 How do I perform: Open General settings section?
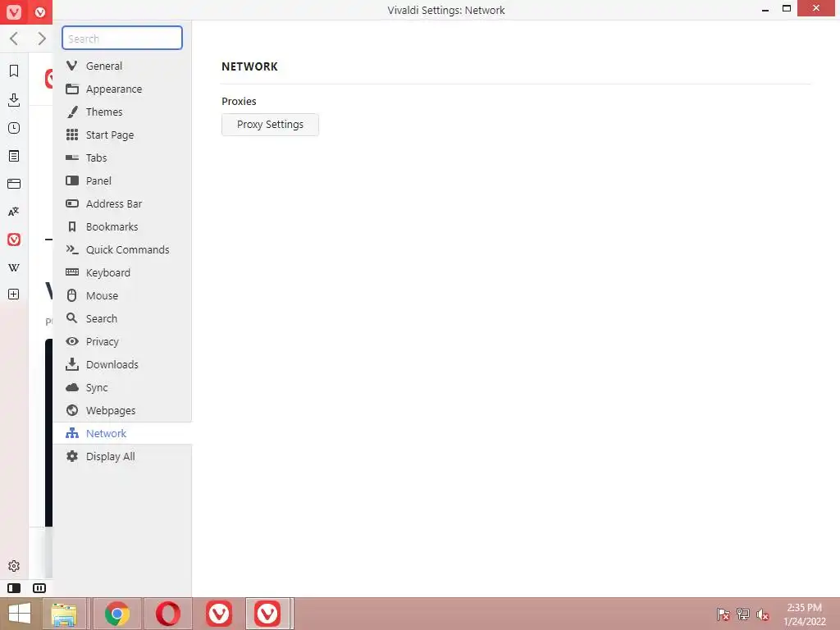pos(122,66)
